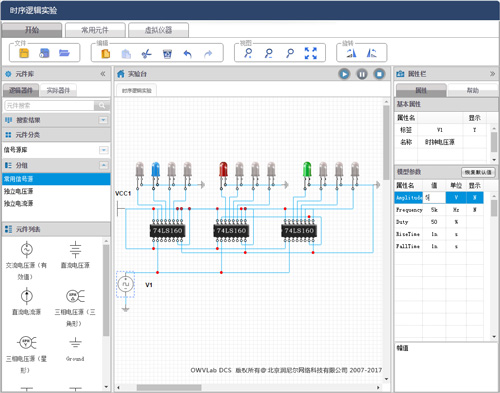This screenshot has height=393, width=500.
Task: Click the save file icon
Action: pyautogui.click(x=44, y=53)
